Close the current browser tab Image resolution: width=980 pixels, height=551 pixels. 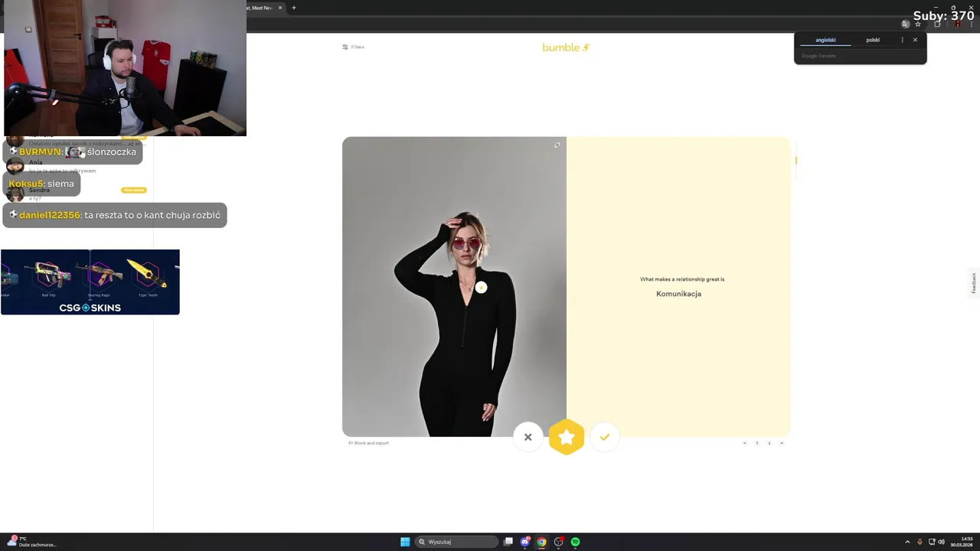click(x=280, y=8)
